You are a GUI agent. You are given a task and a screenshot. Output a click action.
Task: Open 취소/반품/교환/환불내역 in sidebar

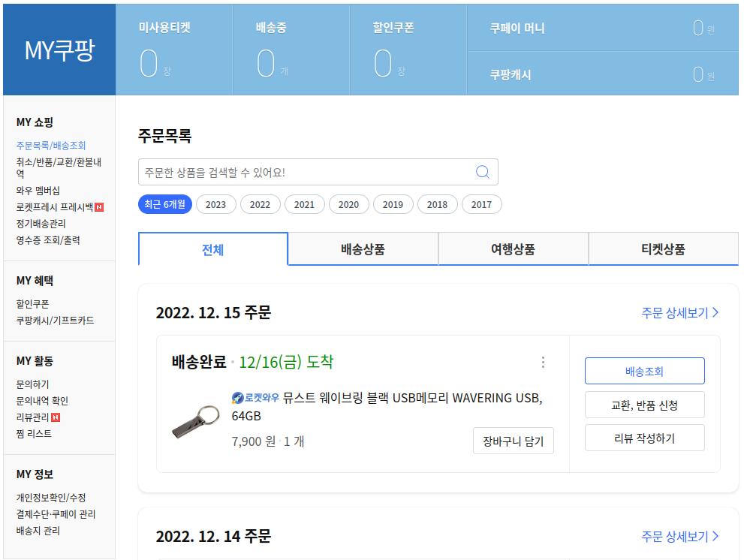(59, 167)
